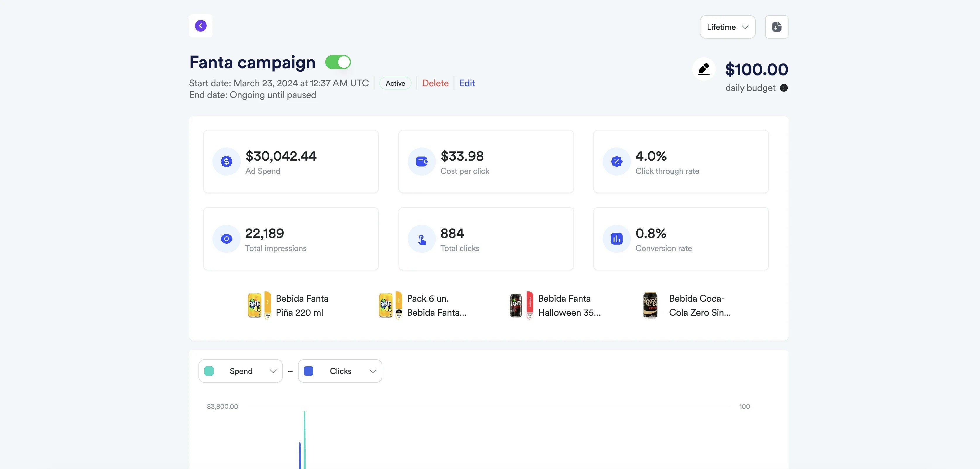Viewport: 980px width, 469px height.
Task: Click the Delete campaign link
Action: (x=435, y=83)
